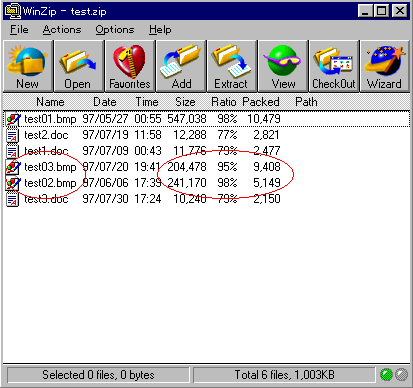The width and height of the screenshot is (413, 388).
Task: Open the Favorites heart icon
Action: (x=130, y=66)
